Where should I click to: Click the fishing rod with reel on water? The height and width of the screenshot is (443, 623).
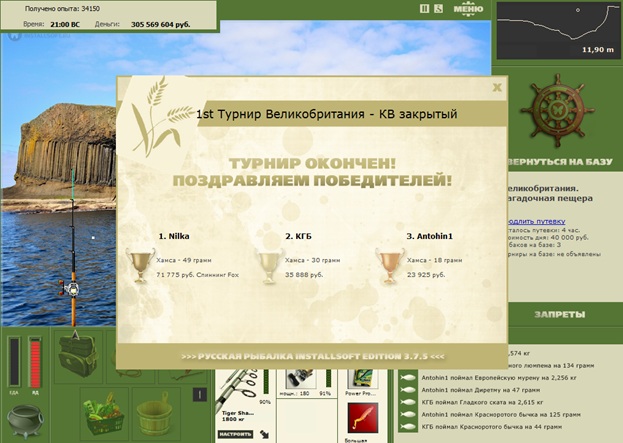coord(72,250)
